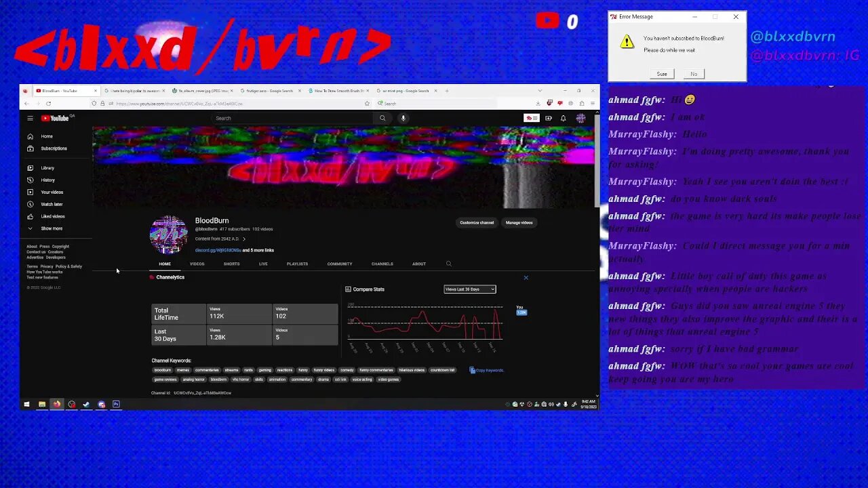
Task: Open the Create video camera icon
Action: (549, 118)
